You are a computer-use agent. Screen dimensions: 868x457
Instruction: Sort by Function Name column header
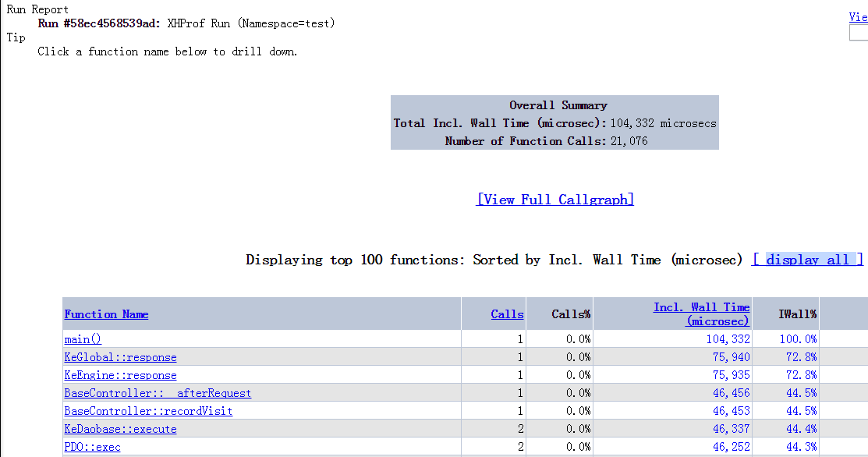[106, 314]
